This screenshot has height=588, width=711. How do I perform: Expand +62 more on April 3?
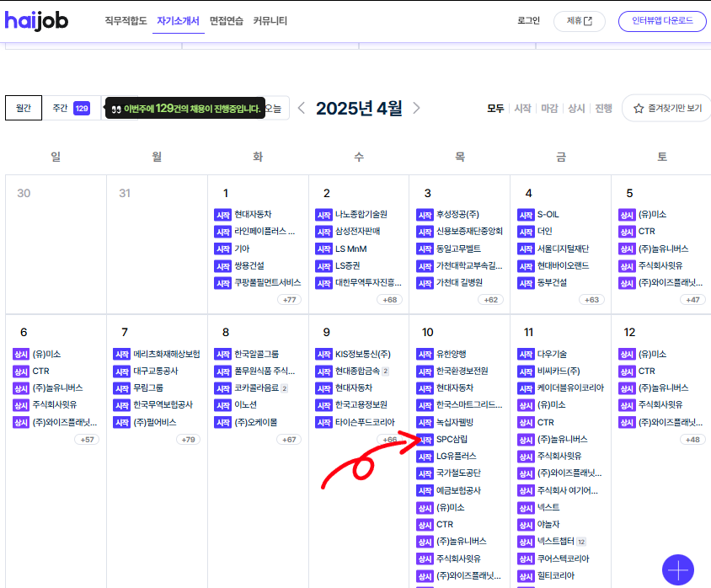[x=490, y=300]
